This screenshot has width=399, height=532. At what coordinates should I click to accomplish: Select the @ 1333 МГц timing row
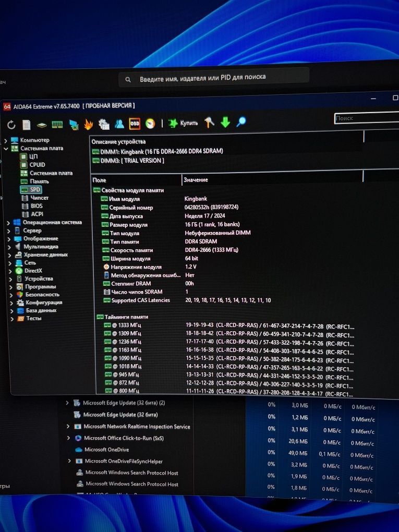[229, 325]
